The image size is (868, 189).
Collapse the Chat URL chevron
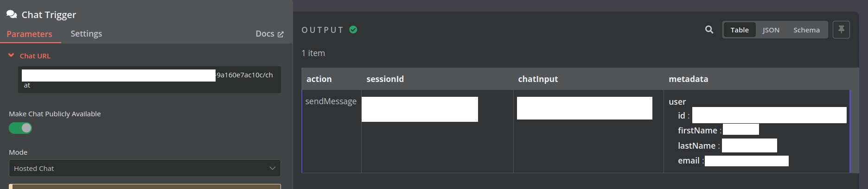(11, 55)
